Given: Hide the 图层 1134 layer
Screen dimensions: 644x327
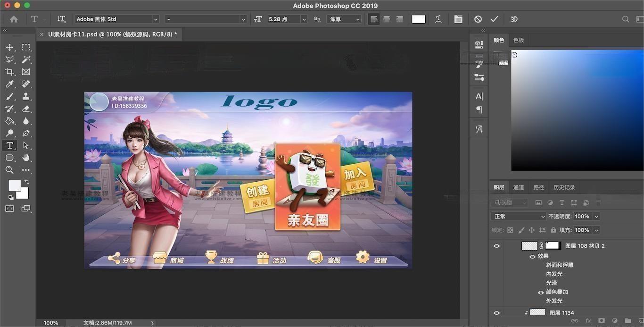Looking at the screenshot, I should coord(496,312).
